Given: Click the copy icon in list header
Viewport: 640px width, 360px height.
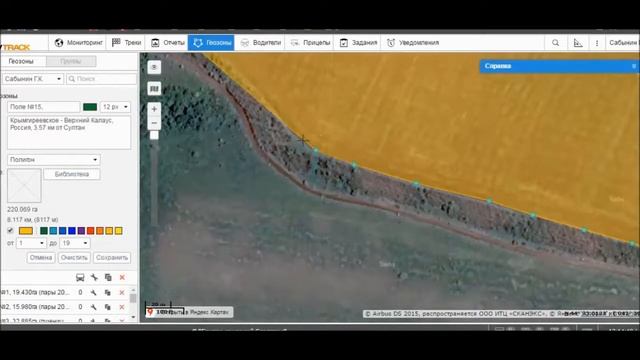Looking at the screenshot, I should (x=108, y=278).
